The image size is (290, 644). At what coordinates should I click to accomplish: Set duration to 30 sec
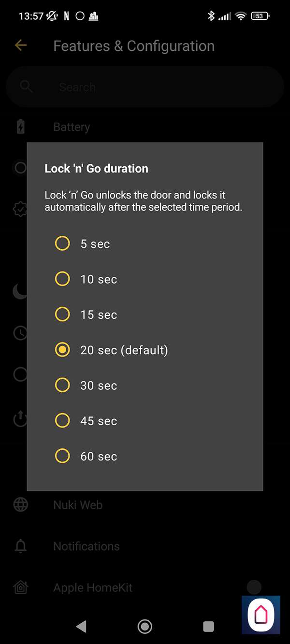[x=62, y=385]
